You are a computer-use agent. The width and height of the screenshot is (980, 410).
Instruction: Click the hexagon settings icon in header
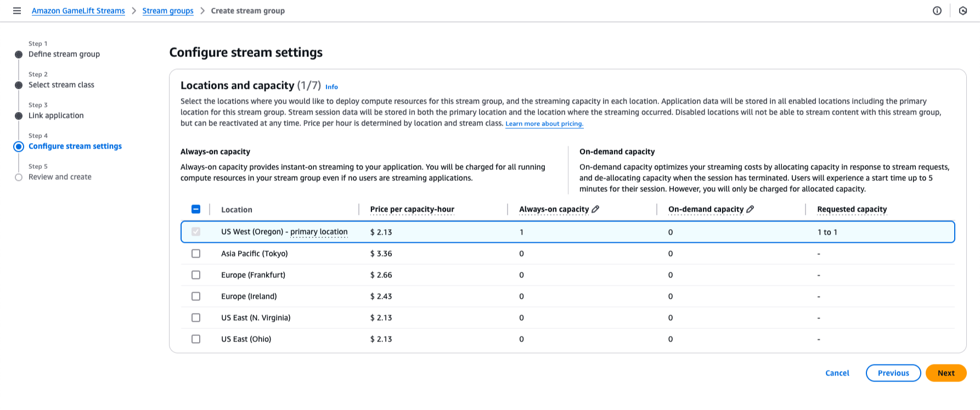[x=963, y=11]
